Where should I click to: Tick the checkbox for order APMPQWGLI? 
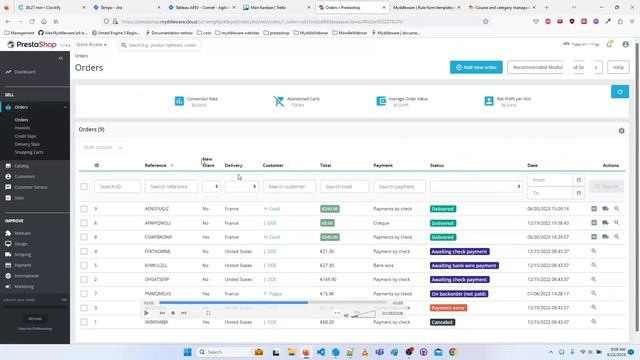(84, 223)
